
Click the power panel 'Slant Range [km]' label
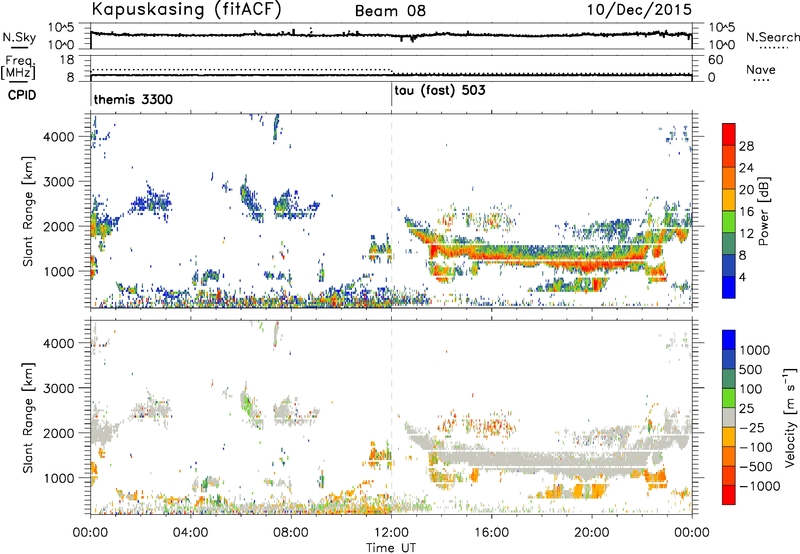pos(28,211)
